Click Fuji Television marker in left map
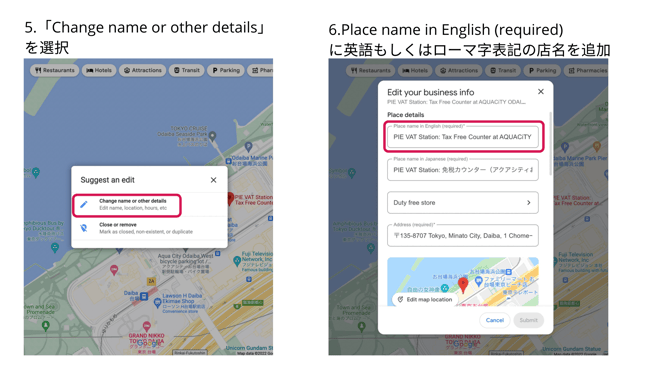The image size is (657, 369). pyautogui.click(x=237, y=261)
